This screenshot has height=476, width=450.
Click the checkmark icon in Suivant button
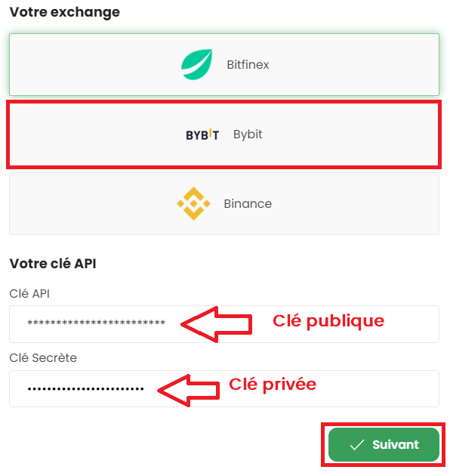(x=357, y=445)
